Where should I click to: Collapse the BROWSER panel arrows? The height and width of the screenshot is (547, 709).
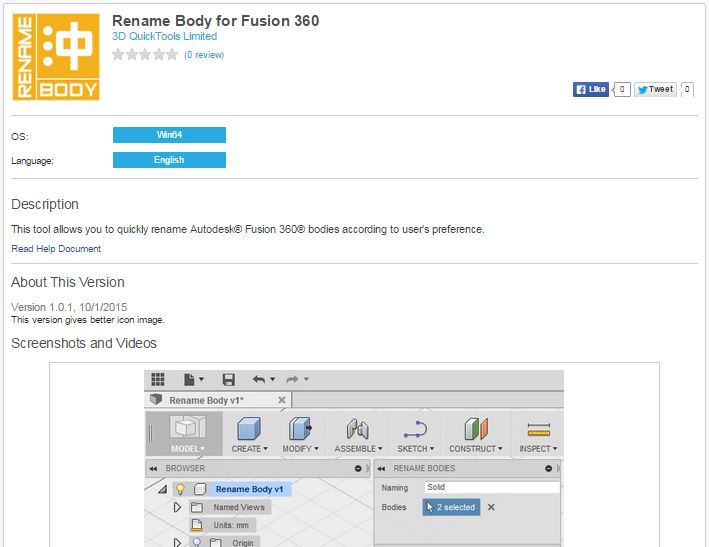153,468
